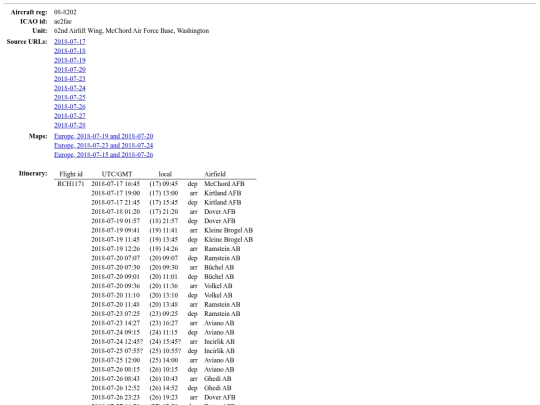Click Incirlik AB in the 12:45? arrival row

point(219,342)
